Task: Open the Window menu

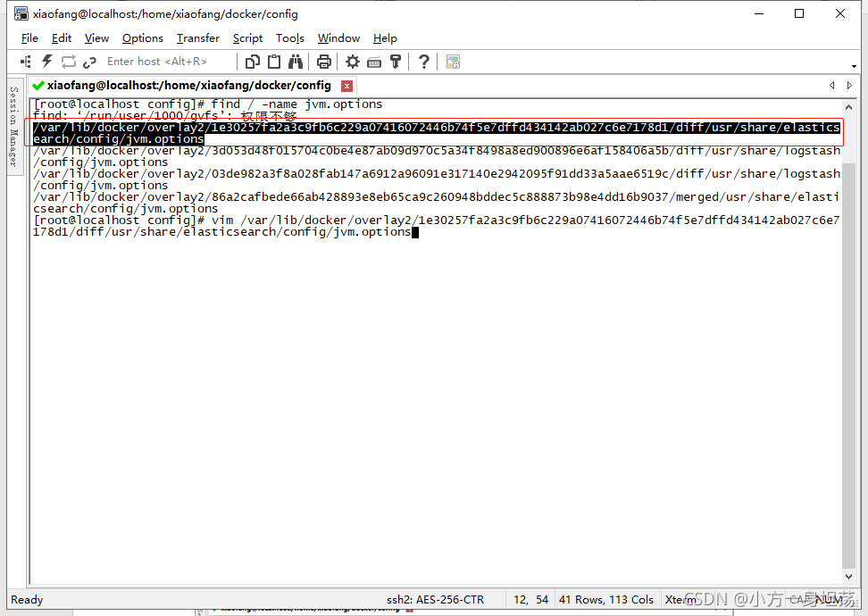Action: (x=338, y=38)
